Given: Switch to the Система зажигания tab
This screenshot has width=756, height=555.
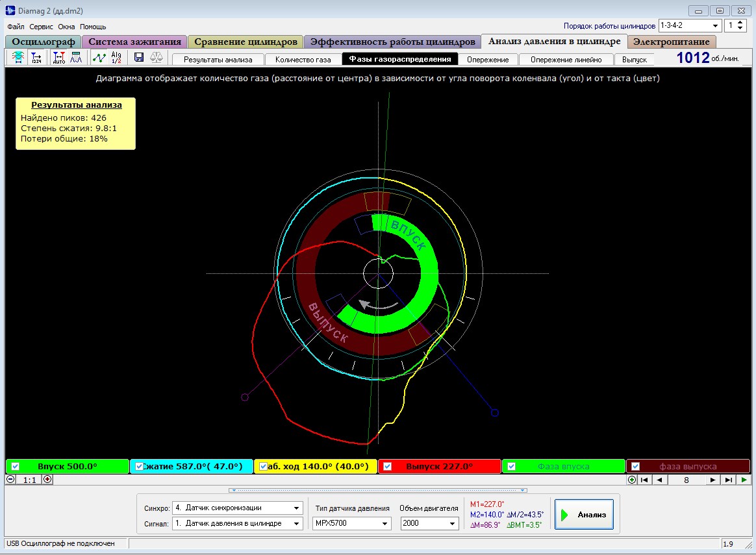Looking at the screenshot, I should click(x=134, y=42).
